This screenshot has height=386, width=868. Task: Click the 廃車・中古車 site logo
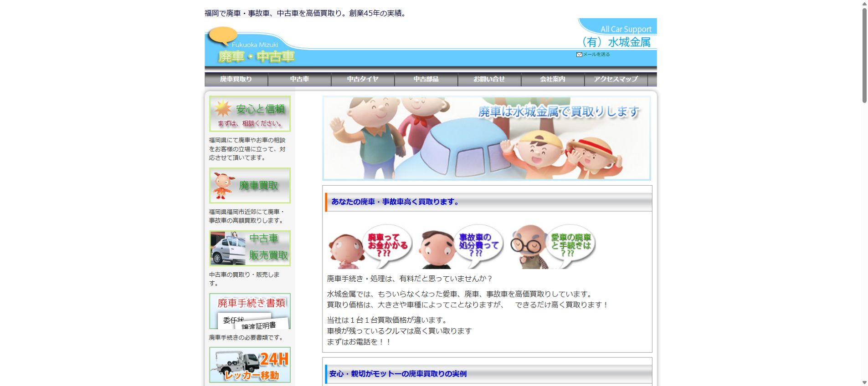257,56
